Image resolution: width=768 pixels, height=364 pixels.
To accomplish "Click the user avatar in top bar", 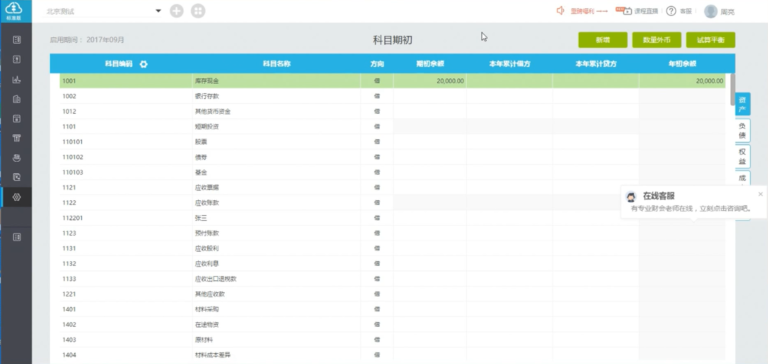I will [711, 11].
